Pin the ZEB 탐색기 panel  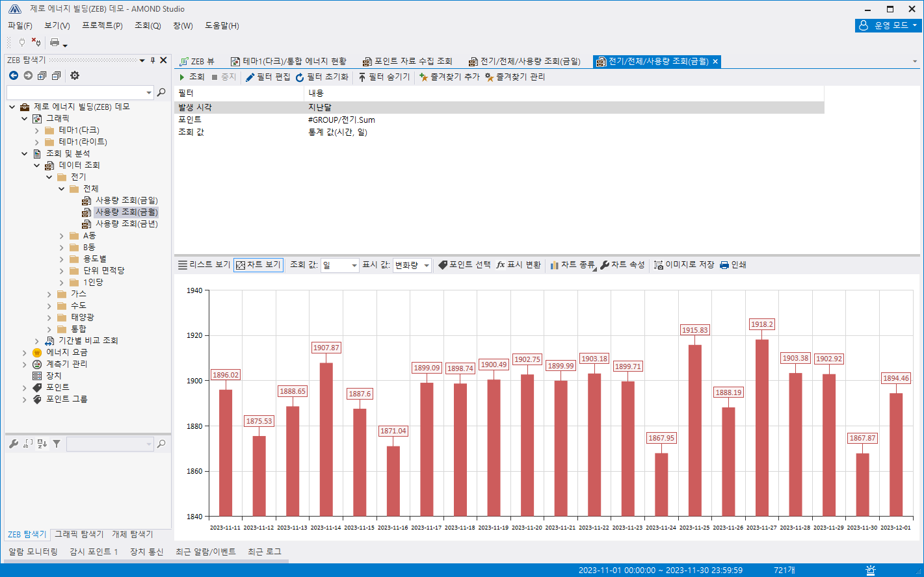(153, 60)
